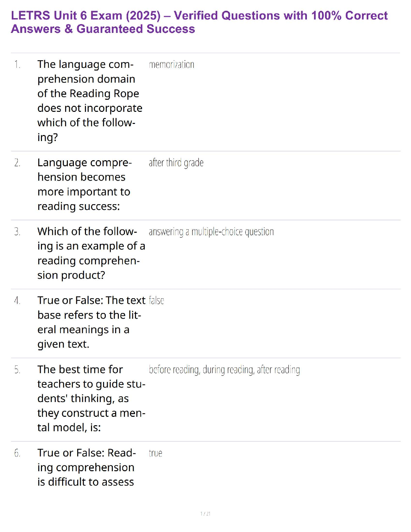Screen dimensions: 411x532
Task: Click question 2 about language comprehension
Action: [84, 184]
